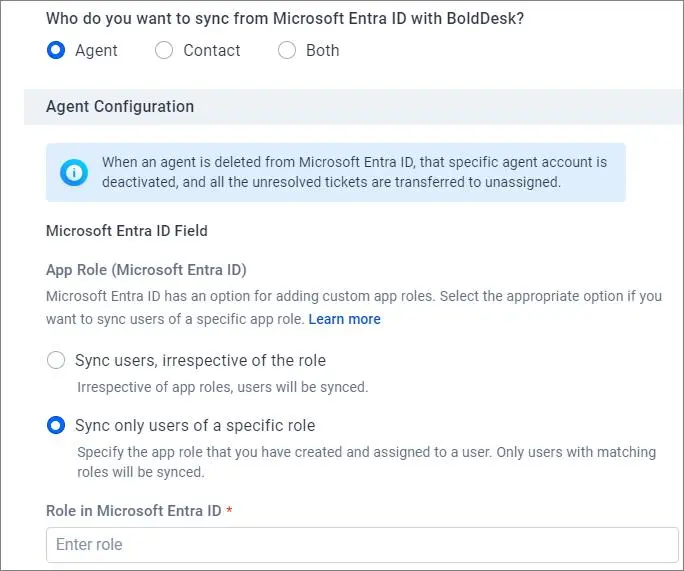Select the Agent radio button
Screen dimensions: 684x571
tap(56, 50)
